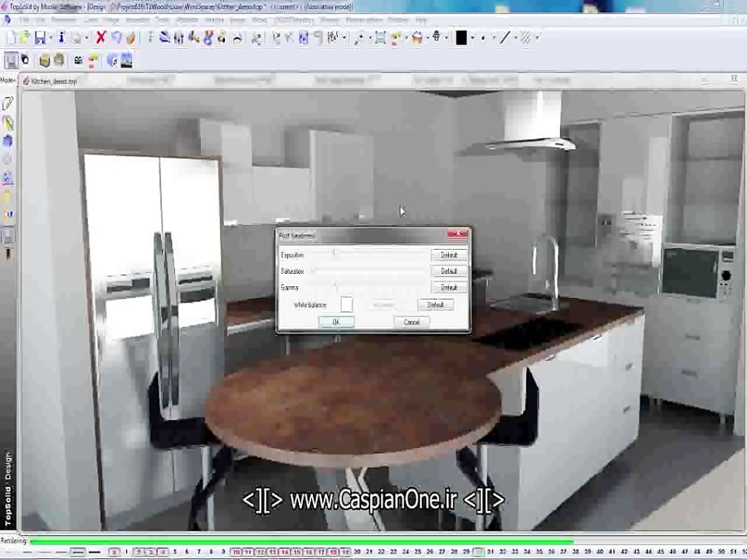Open dropdown next to orange house view icon
Viewport: 747px width, 560px height.
427,38
